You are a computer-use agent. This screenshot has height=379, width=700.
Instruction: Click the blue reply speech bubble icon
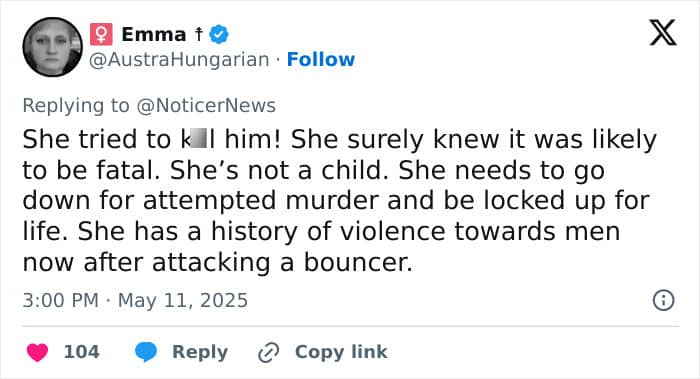146,352
